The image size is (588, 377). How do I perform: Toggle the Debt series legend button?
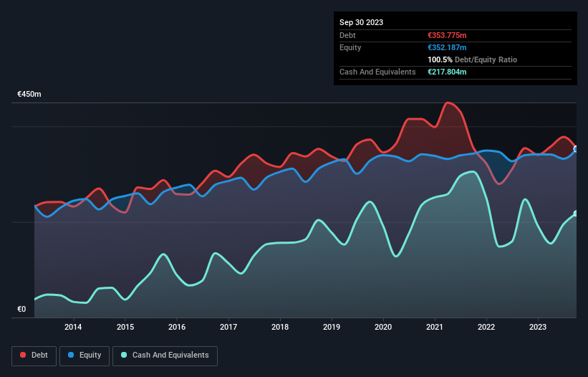click(34, 355)
